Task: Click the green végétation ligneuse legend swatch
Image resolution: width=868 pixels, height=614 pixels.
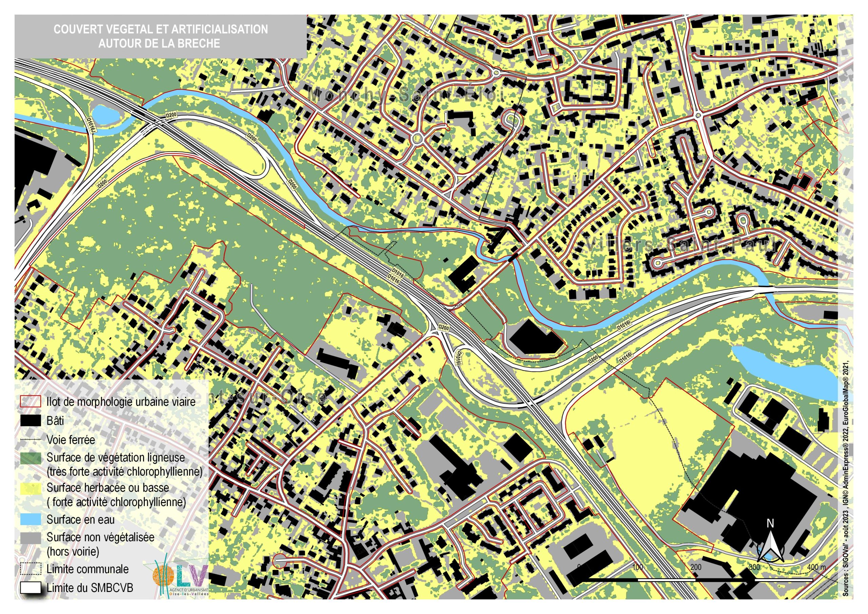Action: 30,459
